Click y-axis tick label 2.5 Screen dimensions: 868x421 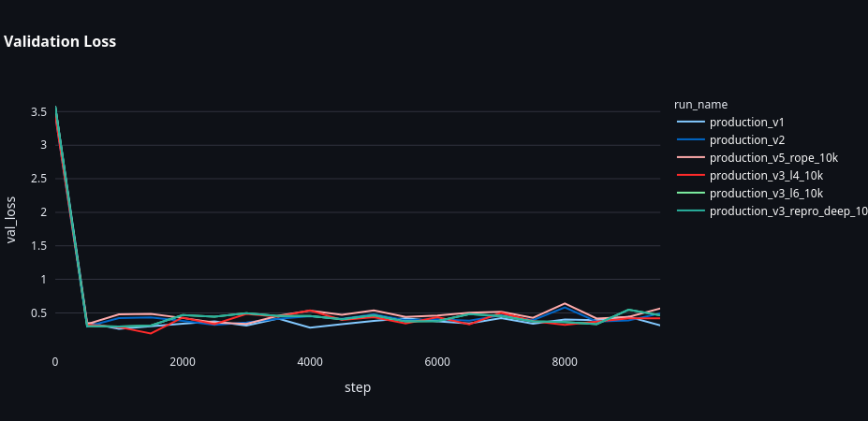pos(38,179)
